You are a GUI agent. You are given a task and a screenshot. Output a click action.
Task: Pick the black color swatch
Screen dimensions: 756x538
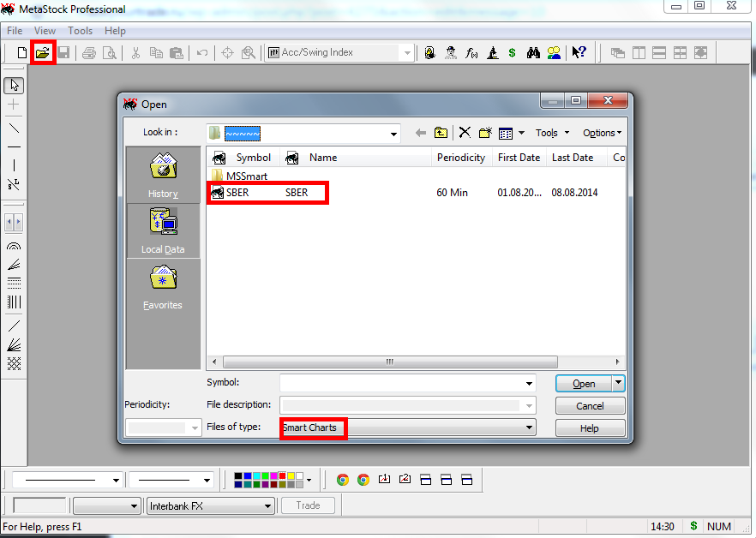pyautogui.click(x=238, y=476)
